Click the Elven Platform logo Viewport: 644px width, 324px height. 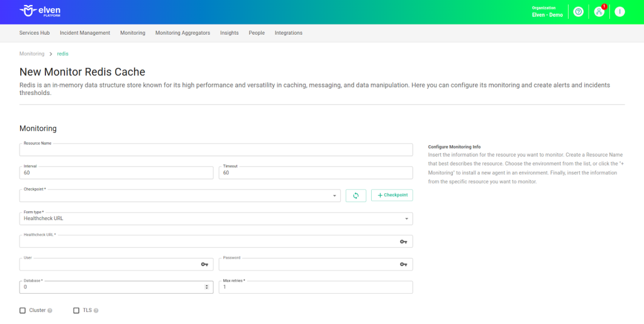point(40,11)
